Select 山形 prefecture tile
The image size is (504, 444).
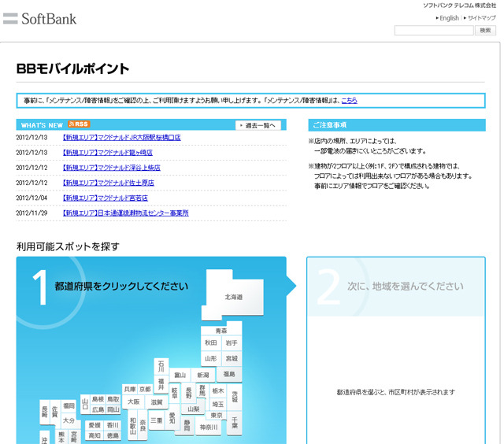211,358
